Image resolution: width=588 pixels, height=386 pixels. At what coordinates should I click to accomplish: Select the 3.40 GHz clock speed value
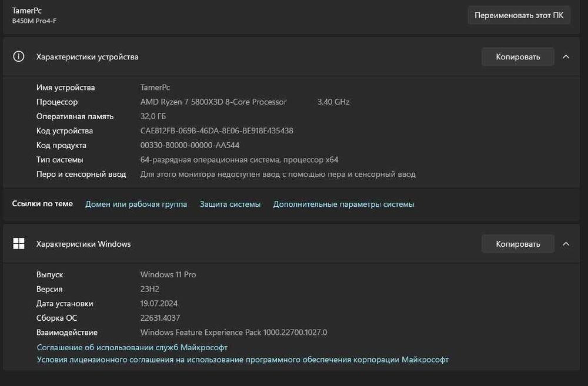pos(333,102)
